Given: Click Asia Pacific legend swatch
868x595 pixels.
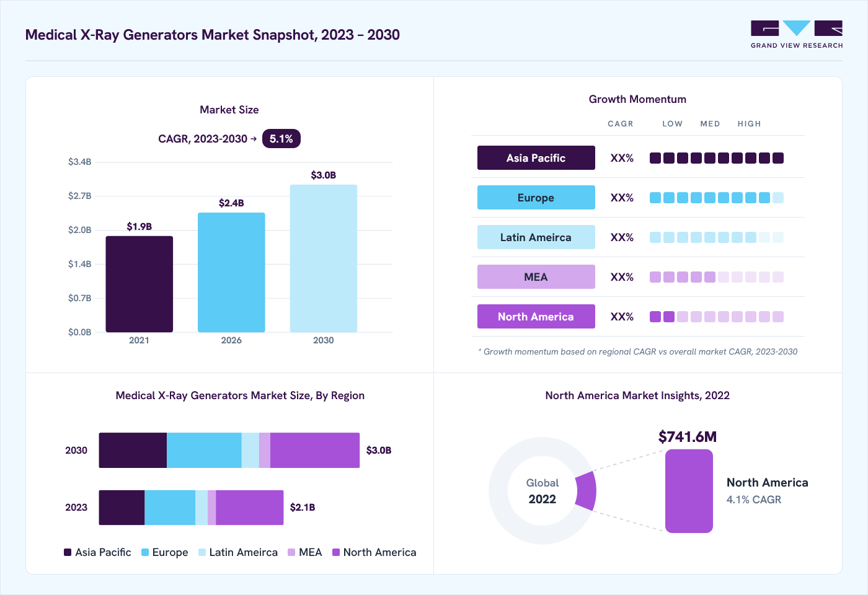Looking at the screenshot, I should (68, 552).
